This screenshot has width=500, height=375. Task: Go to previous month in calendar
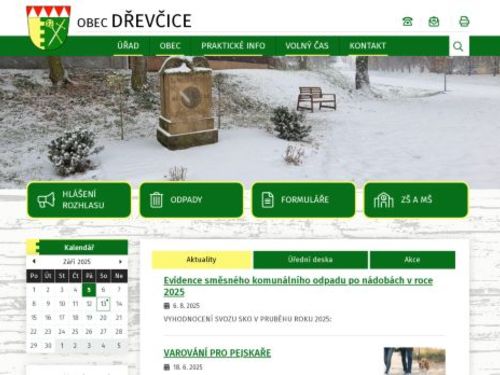pyautogui.click(x=34, y=261)
